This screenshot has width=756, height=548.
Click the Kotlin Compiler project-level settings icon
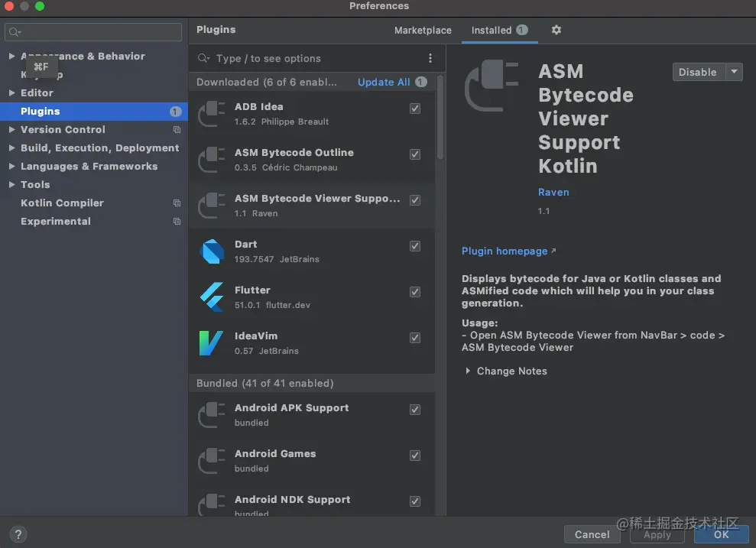pyautogui.click(x=177, y=203)
